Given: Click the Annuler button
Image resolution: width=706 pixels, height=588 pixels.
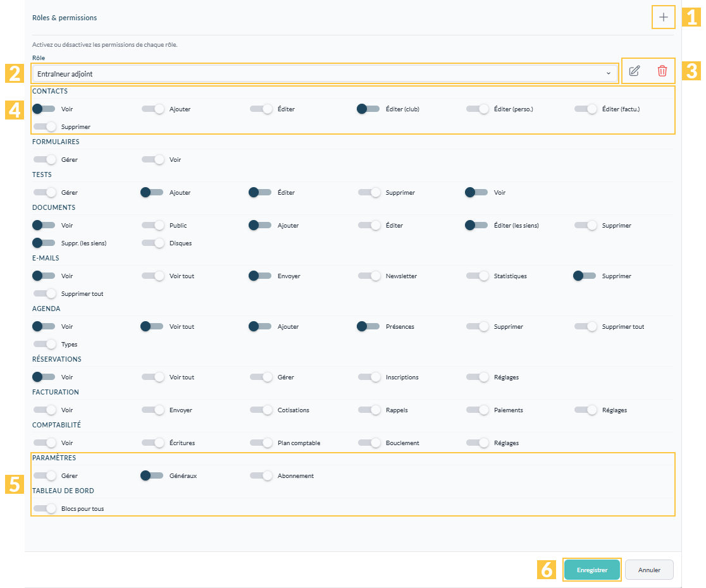Looking at the screenshot, I should [x=649, y=570].
